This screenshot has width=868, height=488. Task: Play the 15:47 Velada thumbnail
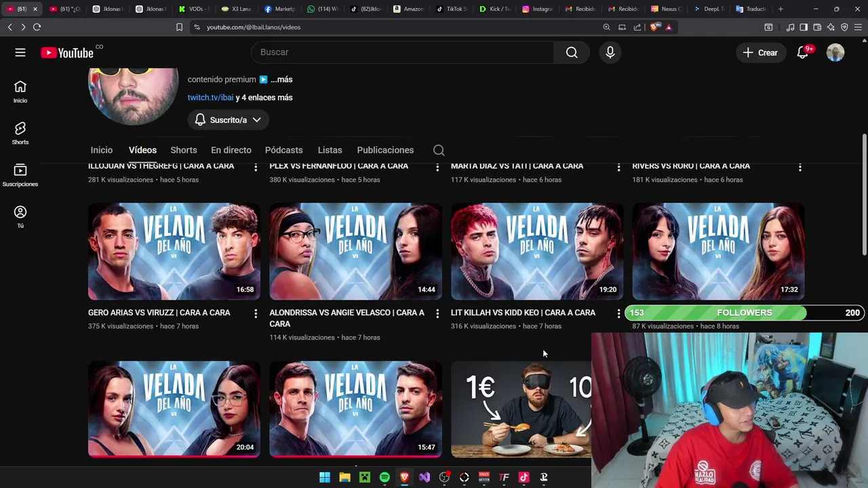(x=355, y=409)
